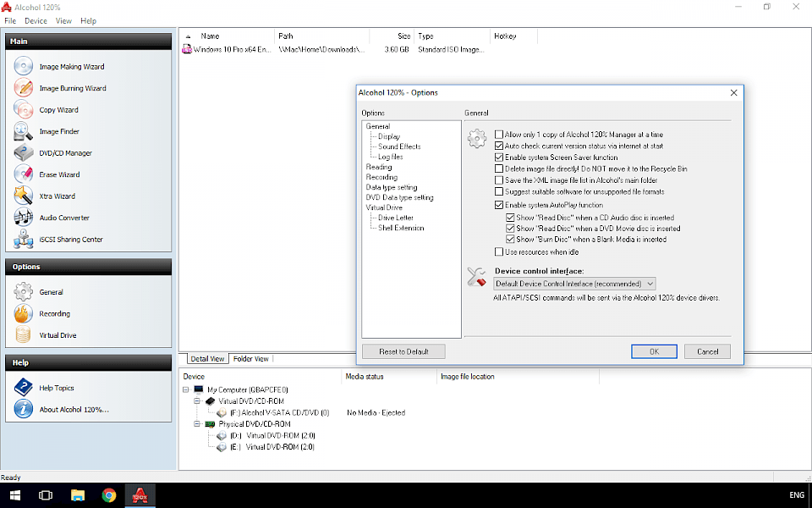Open the Help Topics icon
The image size is (812, 508).
[x=24, y=388]
